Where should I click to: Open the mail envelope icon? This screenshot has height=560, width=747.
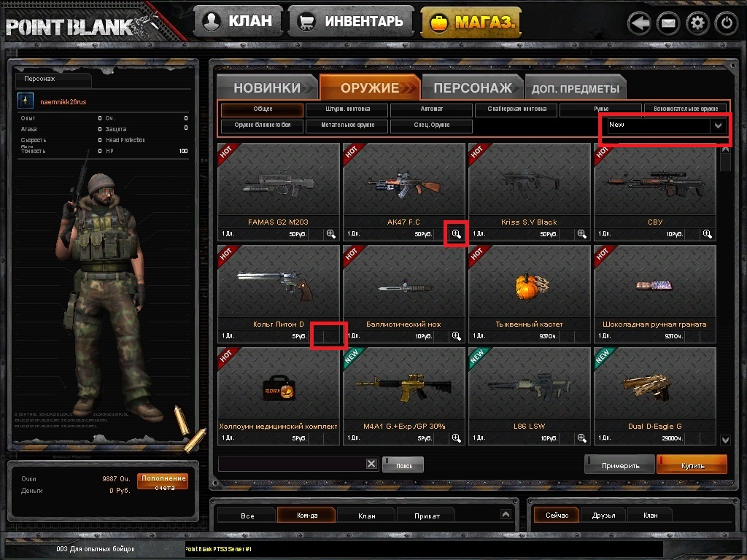pyautogui.click(x=668, y=23)
